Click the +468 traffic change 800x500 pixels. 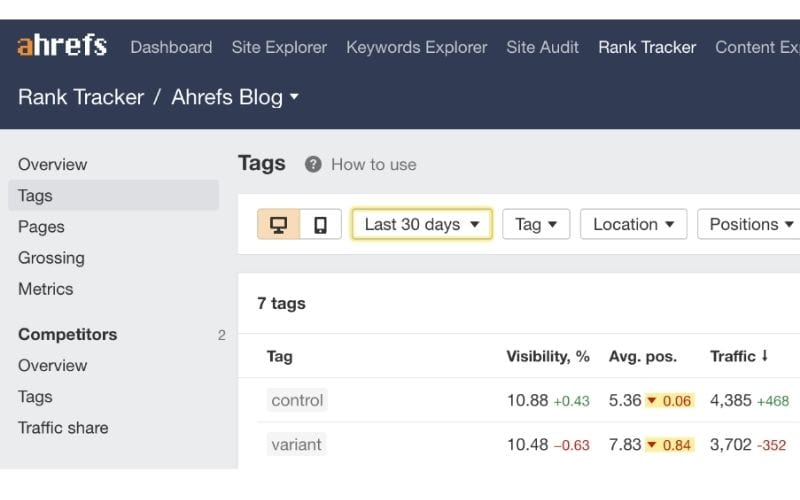pos(773,401)
